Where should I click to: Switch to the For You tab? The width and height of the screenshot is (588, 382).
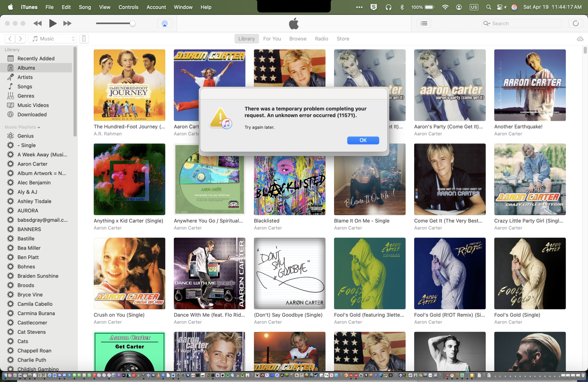[272, 39]
